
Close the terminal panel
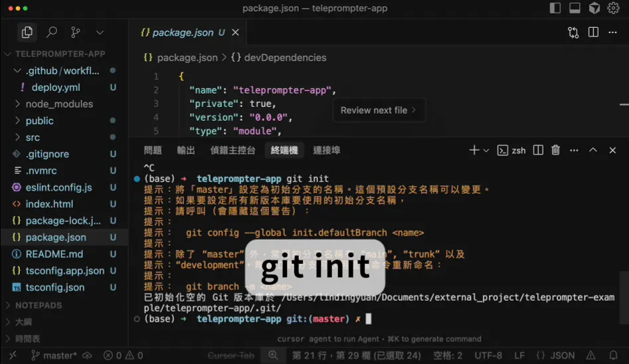[x=612, y=151]
